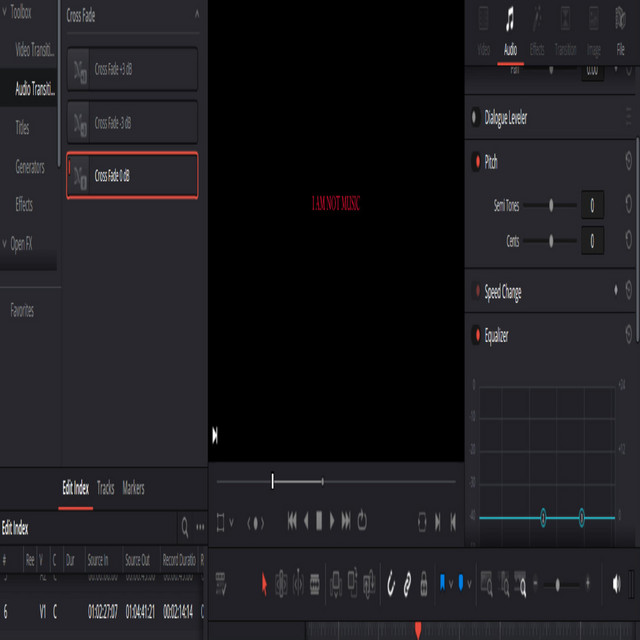Switch to the Tracks tab
This screenshot has height=640, width=640.
pyautogui.click(x=105, y=488)
